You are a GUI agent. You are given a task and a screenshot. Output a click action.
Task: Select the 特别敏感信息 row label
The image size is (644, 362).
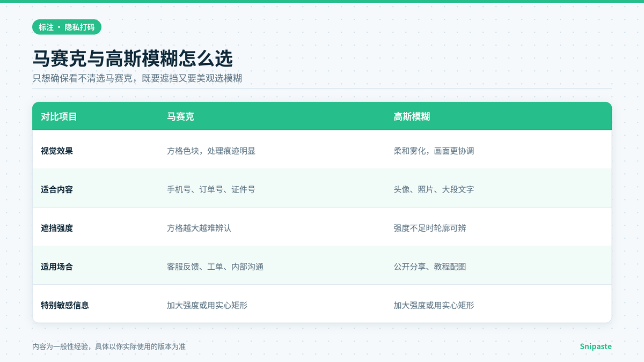[65, 305]
